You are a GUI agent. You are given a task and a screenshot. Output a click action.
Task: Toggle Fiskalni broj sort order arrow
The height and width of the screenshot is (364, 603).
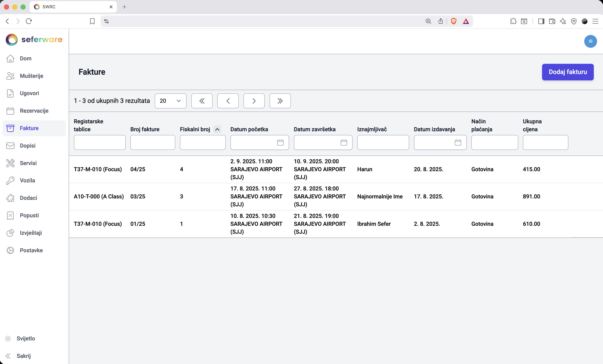pyautogui.click(x=217, y=129)
